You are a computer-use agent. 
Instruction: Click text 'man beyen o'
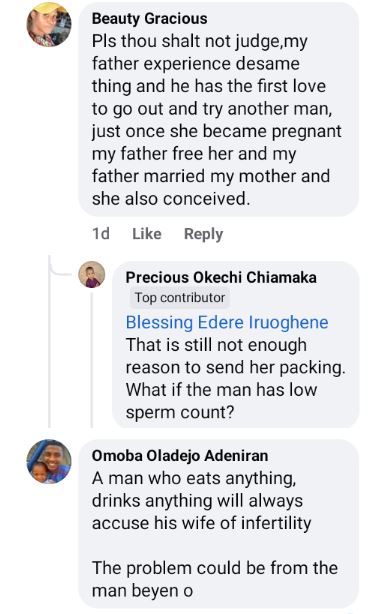[x=142, y=591]
